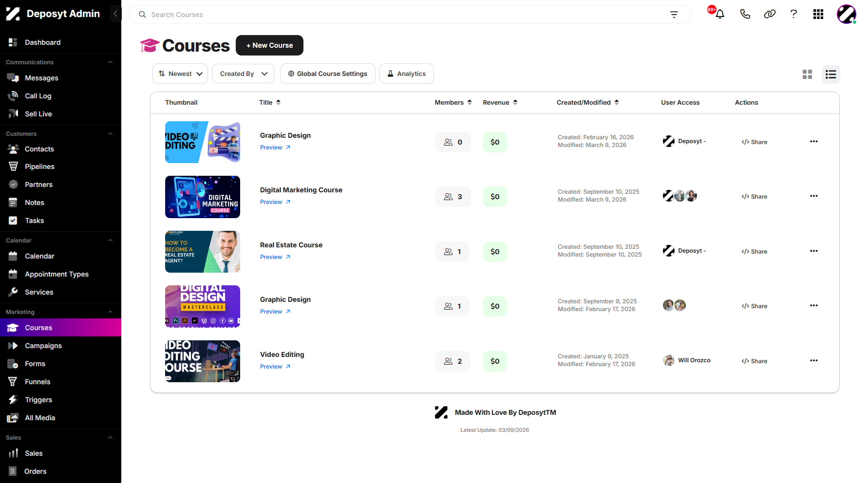Collapse the Customers sidebar section
This screenshot has width=868, height=483.
tap(111, 134)
